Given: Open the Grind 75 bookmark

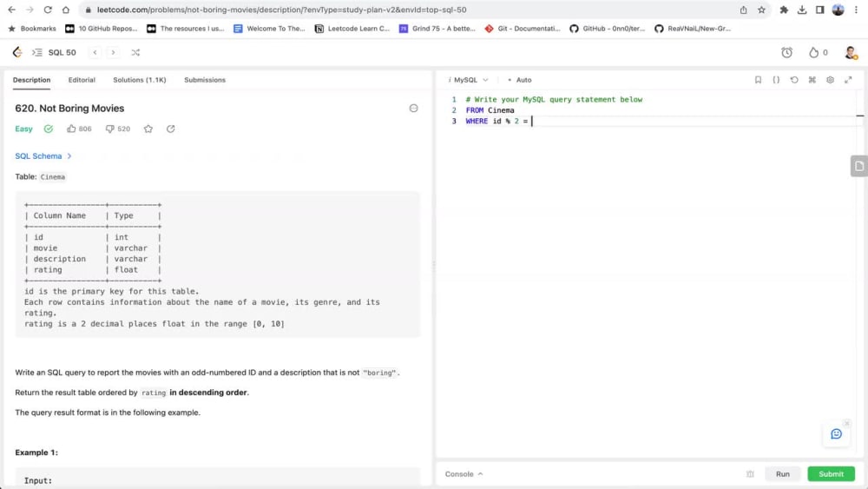Looking at the screenshot, I should point(437,29).
